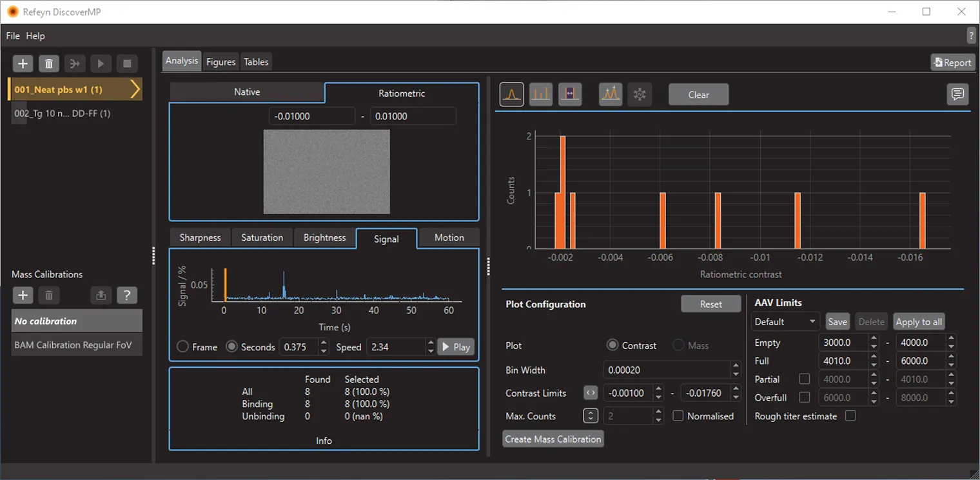The image size is (980, 480).
Task: Select the histogram bars tool icon
Action: (x=541, y=94)
